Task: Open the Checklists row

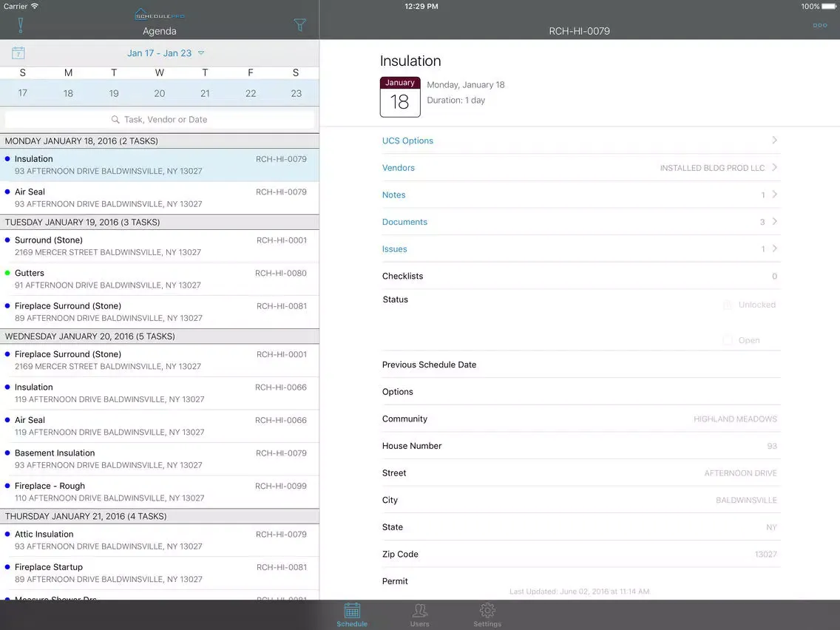Action: point(580,276)
